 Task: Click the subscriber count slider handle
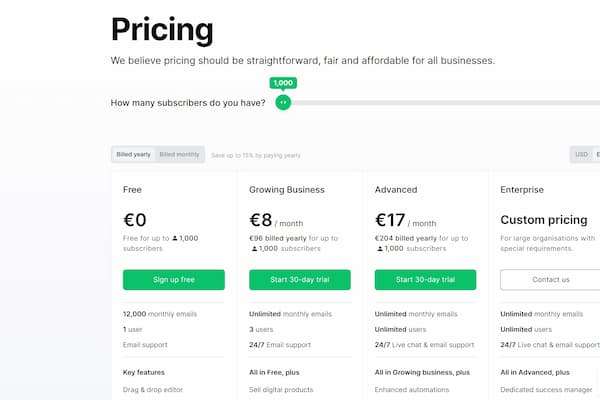(283, 102)
